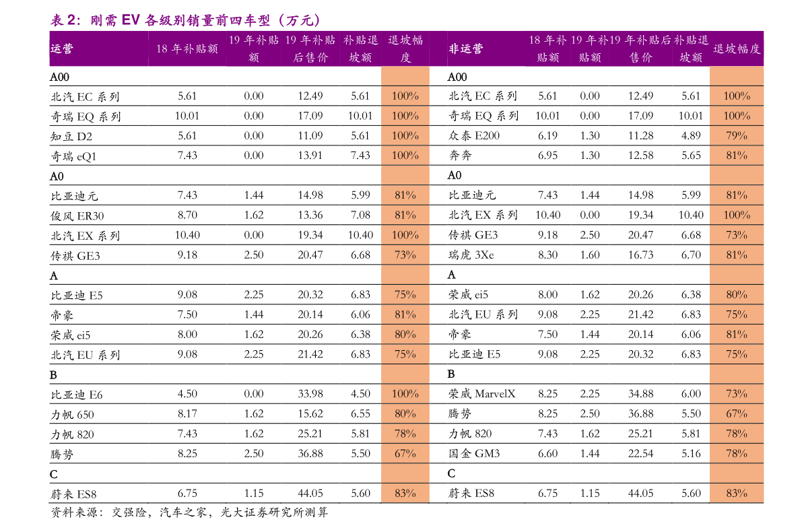Select the 6.70 value for 瑞虎 3Xe
Viewport: 802px width, 532px height.
click(690, 255)
